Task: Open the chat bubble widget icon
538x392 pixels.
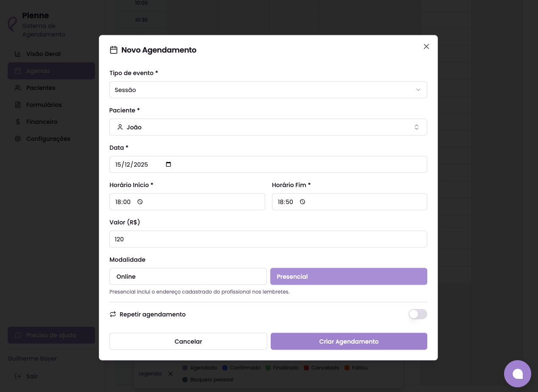Action: 517,374
